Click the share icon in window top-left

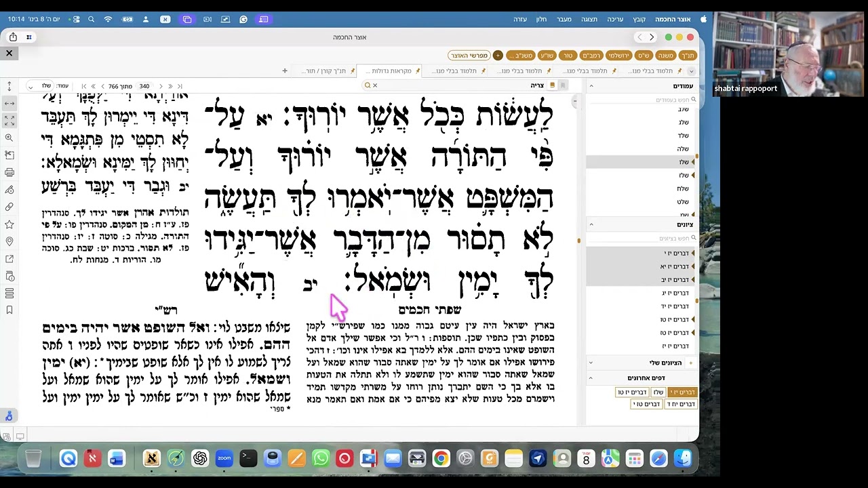point(13,37)
